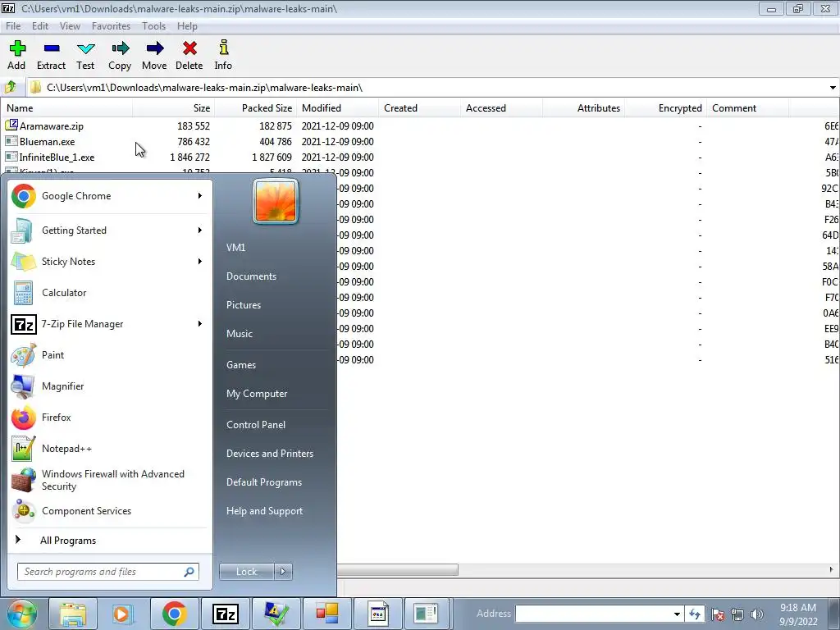Click the Lock button
The width and height of the screenshot is (840, 630).
click(x=247, y=572)
